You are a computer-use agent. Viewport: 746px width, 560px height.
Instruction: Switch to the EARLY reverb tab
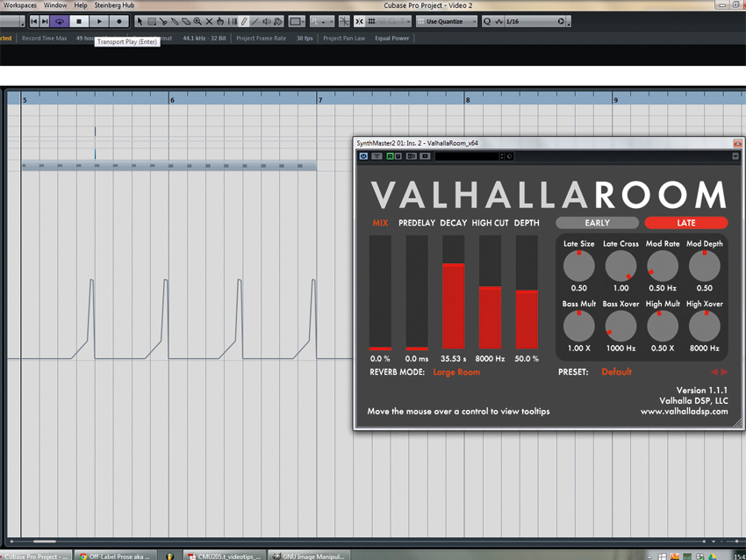(597, 223)
